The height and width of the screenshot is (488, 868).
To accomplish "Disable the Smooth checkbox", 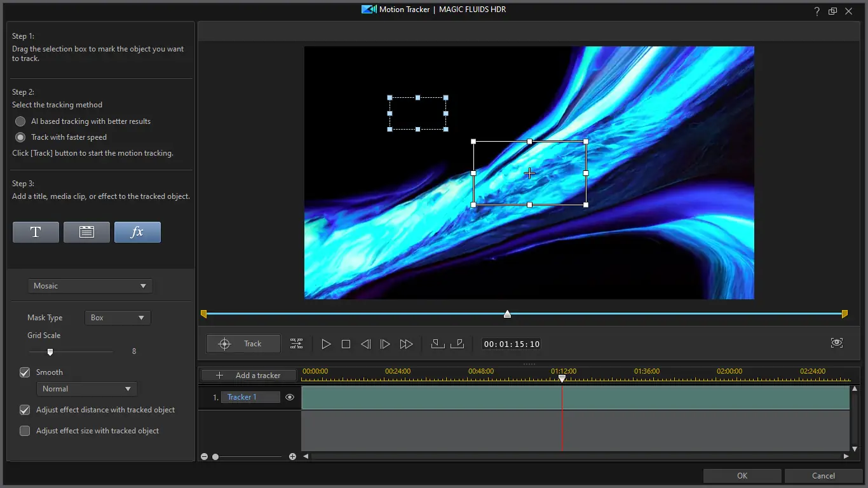I will [25, 372].
